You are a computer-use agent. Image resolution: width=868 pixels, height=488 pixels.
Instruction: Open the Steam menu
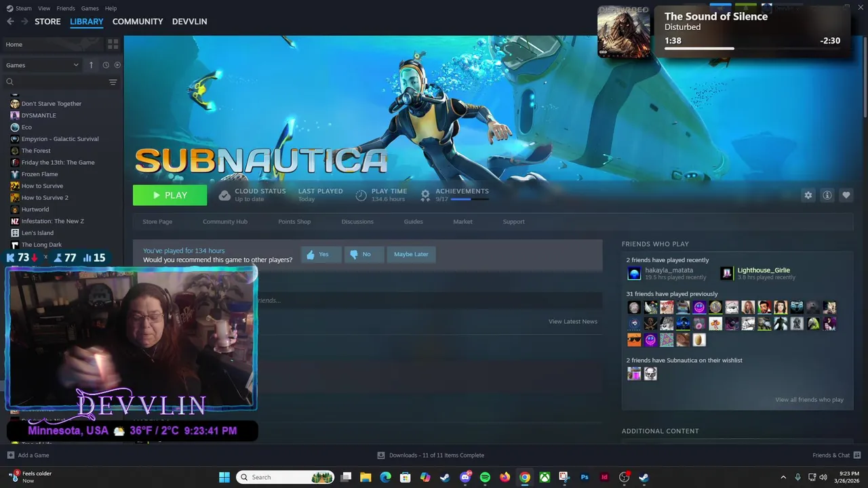click(x=19, y=8)
